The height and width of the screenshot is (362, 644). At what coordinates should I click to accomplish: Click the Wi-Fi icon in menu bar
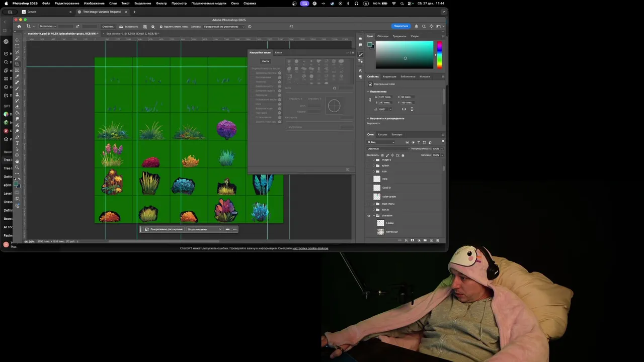pos(394,4)
